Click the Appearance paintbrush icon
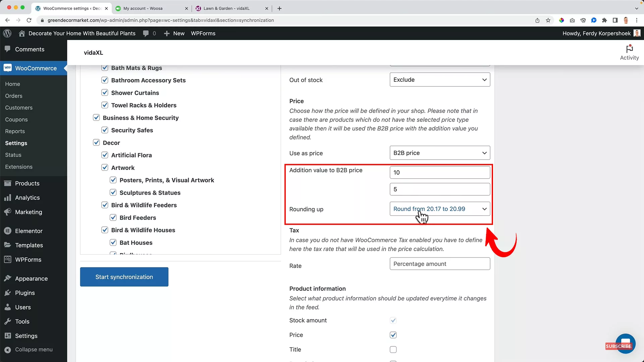Image resolution: width=644 pixels, height=362 pixels. point(8,278)
